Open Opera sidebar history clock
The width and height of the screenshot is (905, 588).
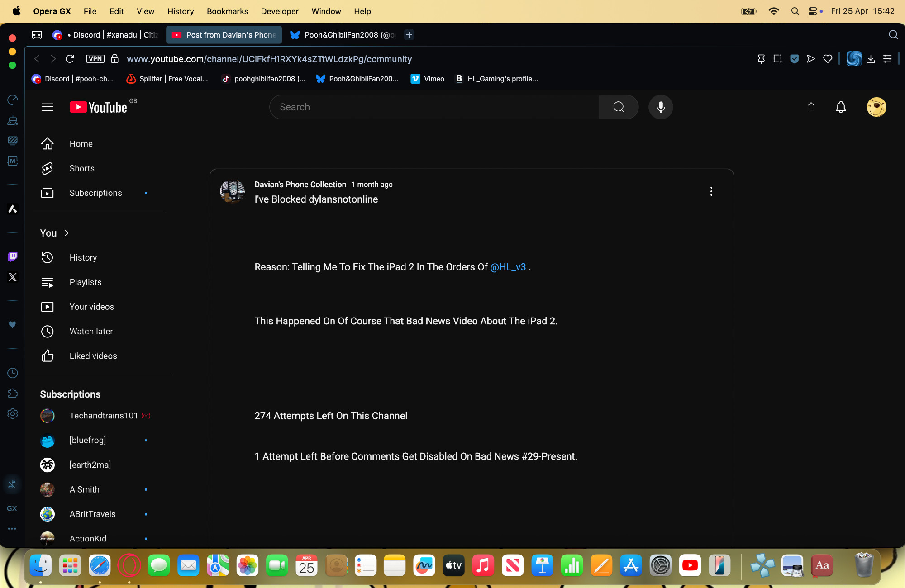pyautogui.click(x=13, y=373)
